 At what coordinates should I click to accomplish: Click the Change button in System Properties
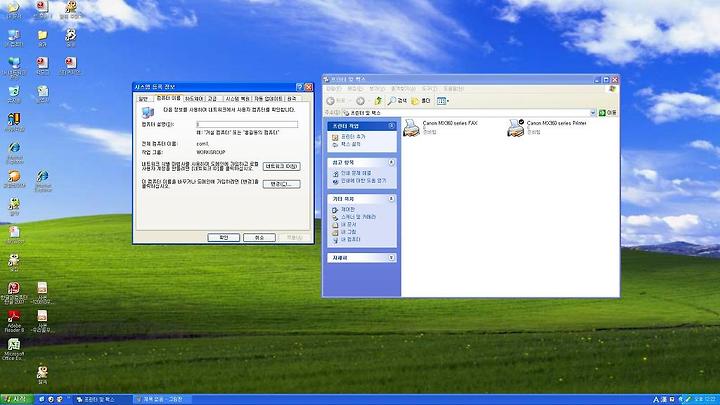coord(282,184)
